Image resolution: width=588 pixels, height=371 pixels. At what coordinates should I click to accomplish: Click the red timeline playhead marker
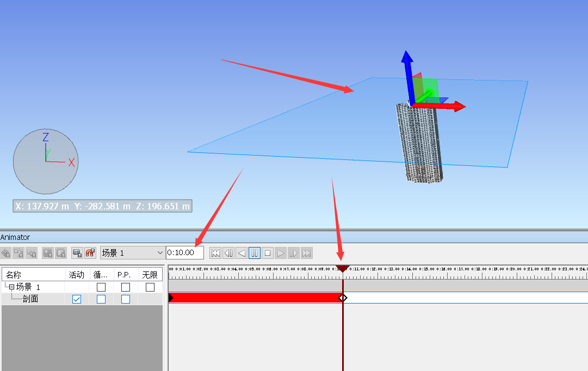(x=343, y=268)
